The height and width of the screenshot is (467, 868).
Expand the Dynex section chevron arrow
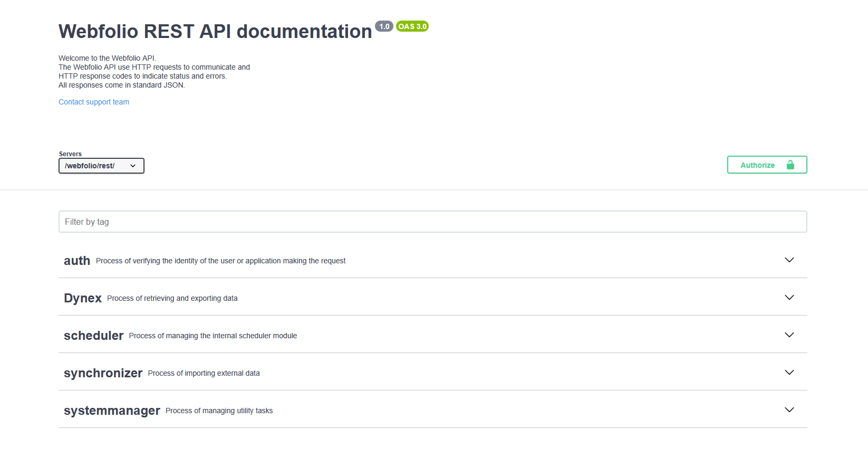(x=789, y=298)
